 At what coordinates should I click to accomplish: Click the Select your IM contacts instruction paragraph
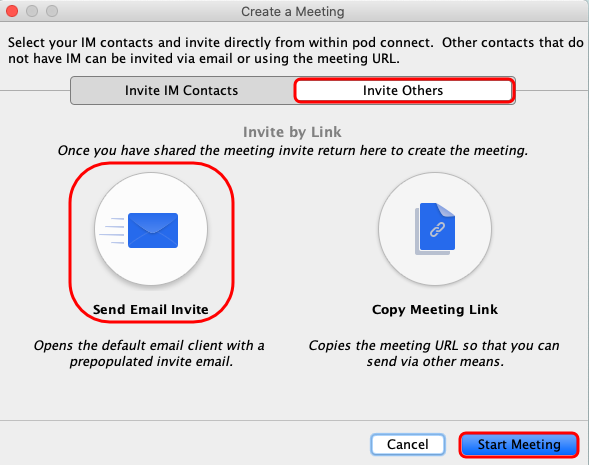tap(296, 50)
